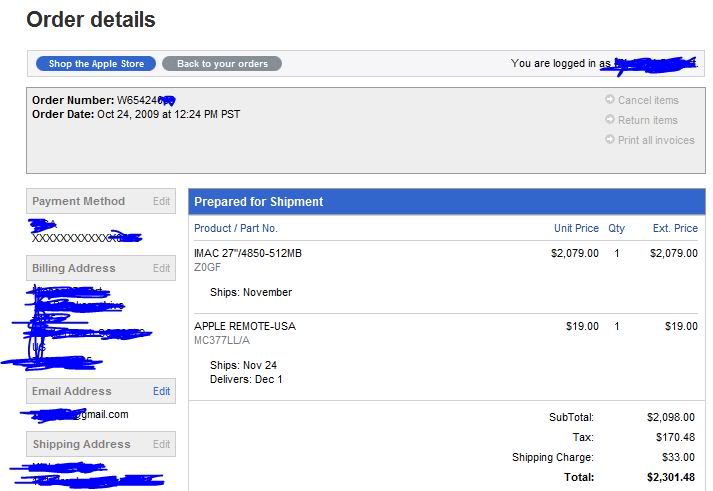Click the Shop the Apple Store button

[x=96, y=64]
